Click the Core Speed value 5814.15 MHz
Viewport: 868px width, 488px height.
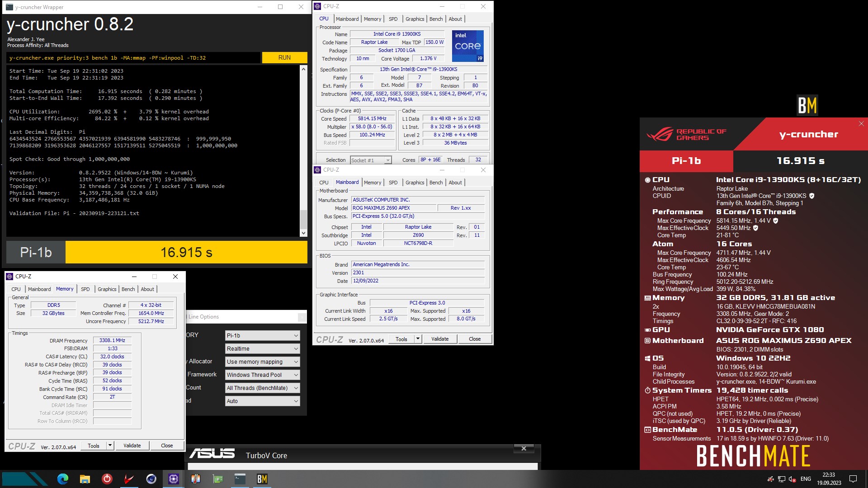[372, 118]
